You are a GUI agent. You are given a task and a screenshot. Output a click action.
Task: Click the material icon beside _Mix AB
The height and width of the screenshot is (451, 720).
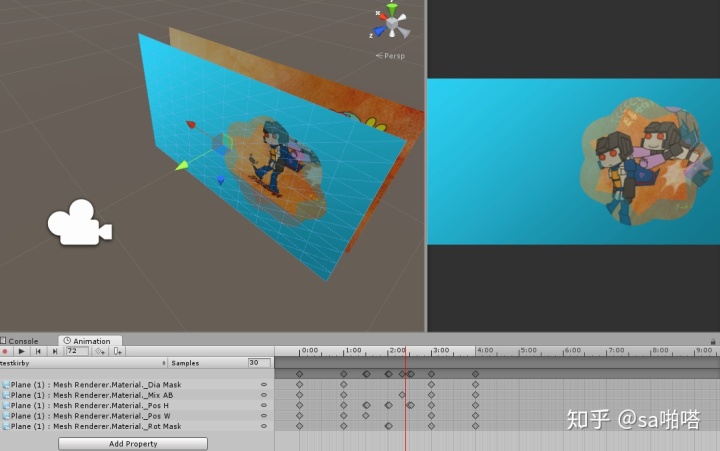[6, 395]
